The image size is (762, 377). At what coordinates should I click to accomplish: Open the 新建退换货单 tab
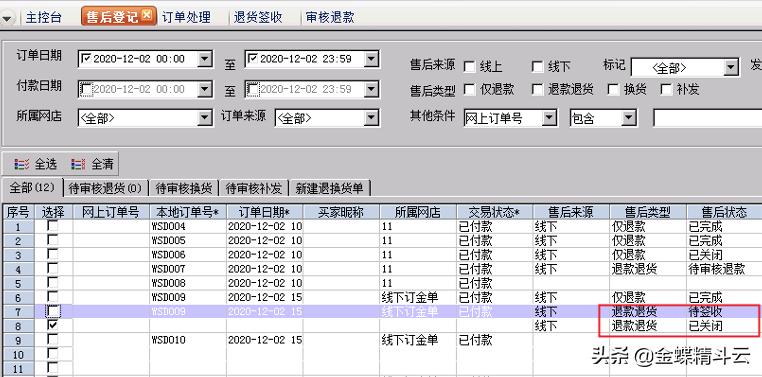pos(330,188)
